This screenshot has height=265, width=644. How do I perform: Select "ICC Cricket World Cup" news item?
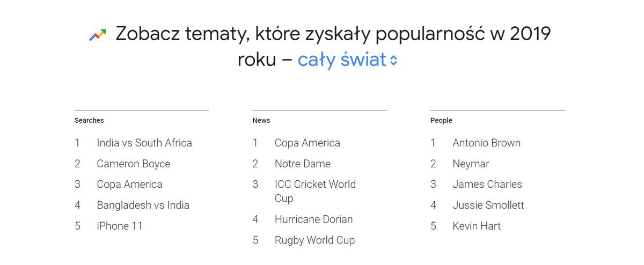[x=315, y=191]
